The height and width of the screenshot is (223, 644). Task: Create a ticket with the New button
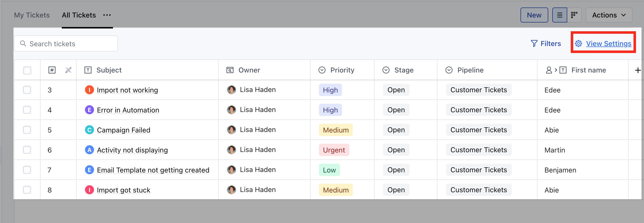pyautogui.click(x=534, y=15)
